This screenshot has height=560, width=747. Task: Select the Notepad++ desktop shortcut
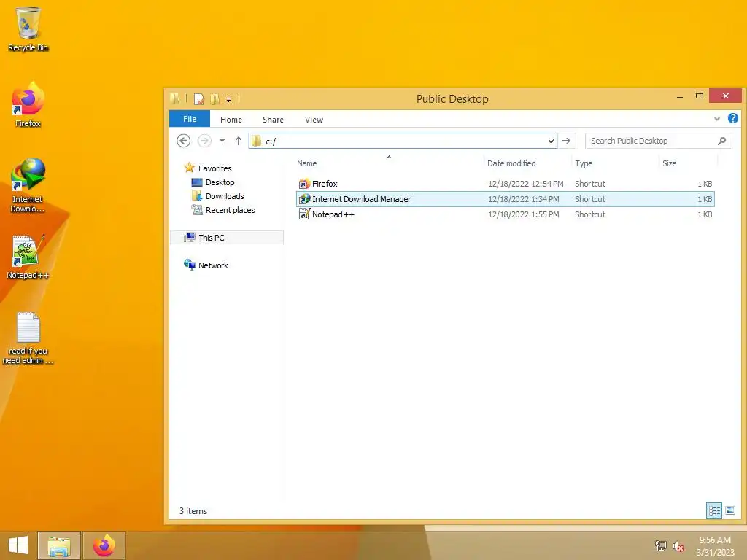coord(28,257)
